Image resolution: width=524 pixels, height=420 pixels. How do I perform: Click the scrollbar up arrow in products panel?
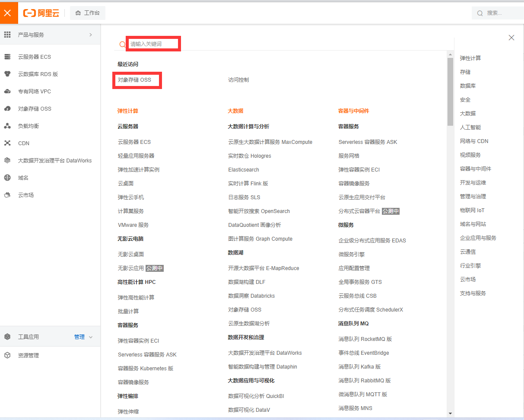point(450,54)
